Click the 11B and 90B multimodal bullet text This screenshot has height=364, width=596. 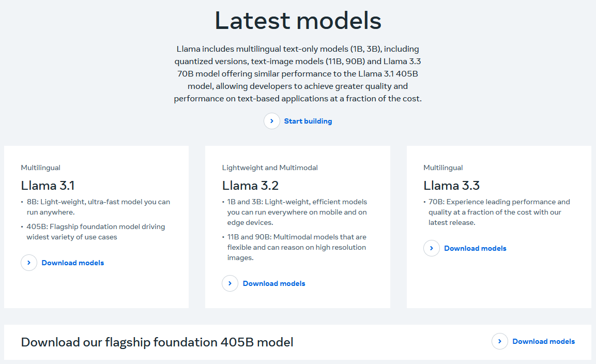tap(296, 247)
